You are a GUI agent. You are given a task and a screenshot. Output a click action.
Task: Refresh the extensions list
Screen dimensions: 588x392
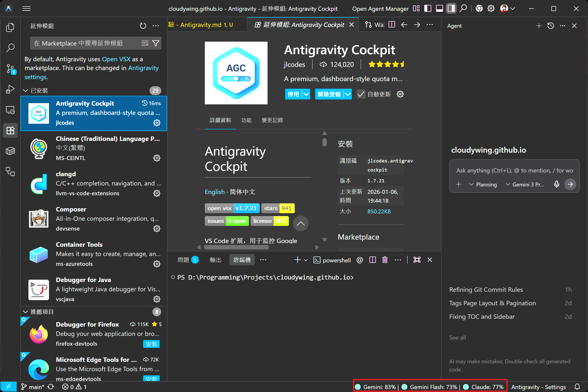[143, 26]
